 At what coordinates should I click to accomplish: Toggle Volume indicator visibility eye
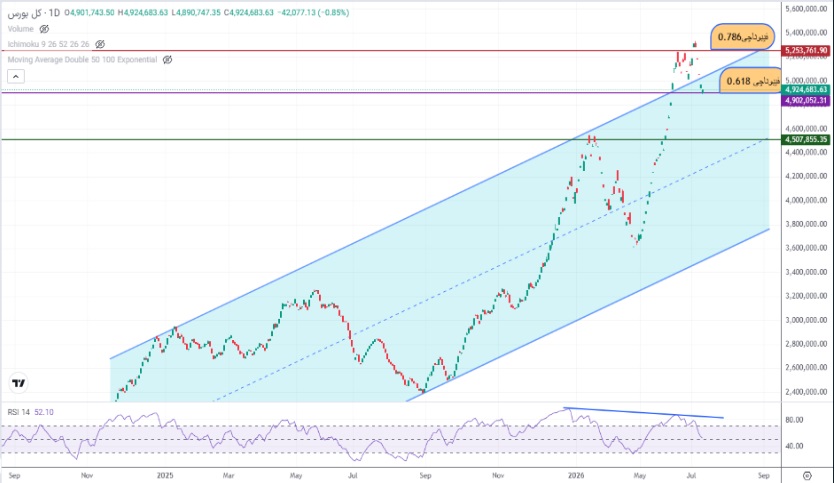44,29
